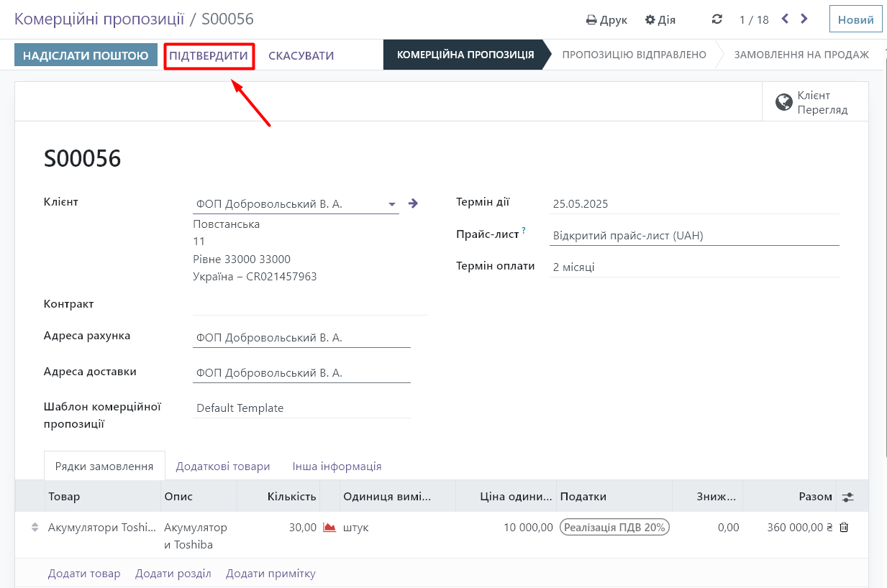Image resolution: width=887 pixels, height=588 pixels.
Task: Click Надіслати поштою button
Action: tap(86, 55)
